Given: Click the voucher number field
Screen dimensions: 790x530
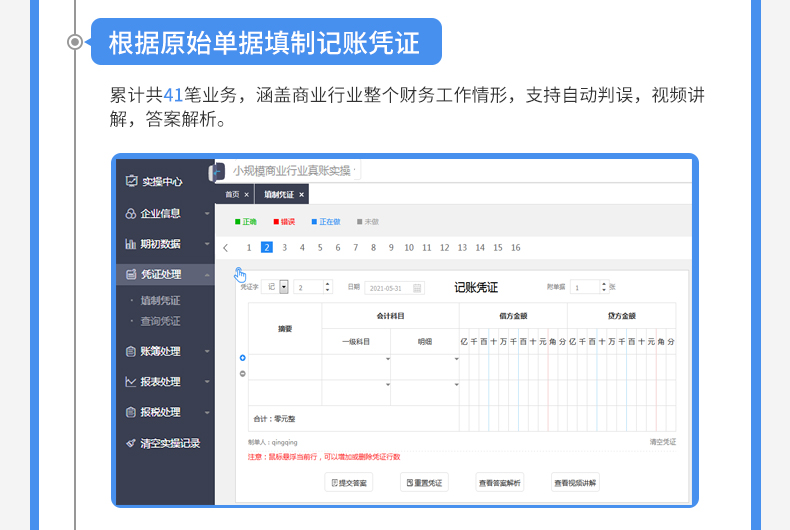Looking at the screenshot, I should click(313, 287).
